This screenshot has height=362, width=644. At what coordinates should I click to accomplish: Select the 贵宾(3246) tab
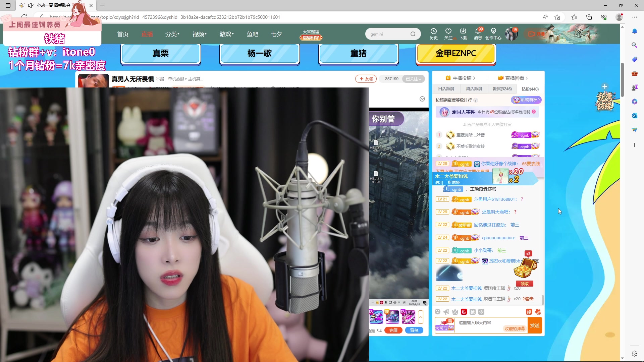pos(502,89)
